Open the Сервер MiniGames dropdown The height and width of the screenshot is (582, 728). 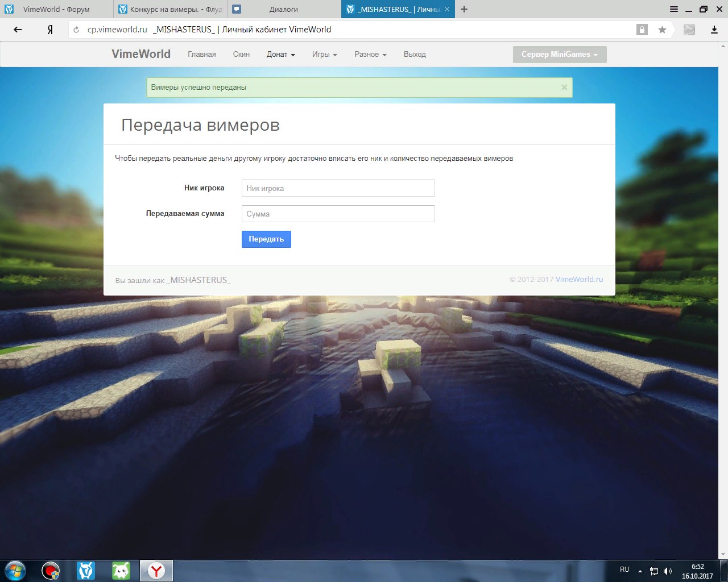pyautogui.click(x=560, y=55)
